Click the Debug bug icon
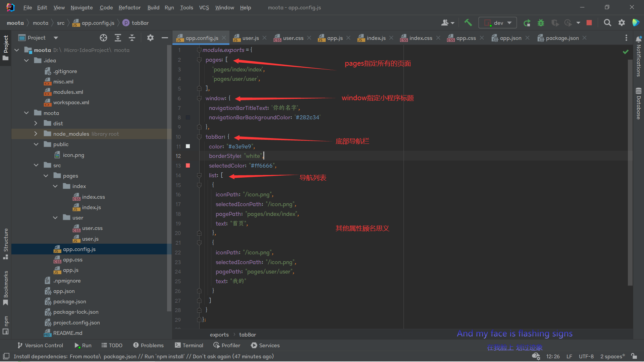This screenshot has height=362, width=644. [541, 23]
